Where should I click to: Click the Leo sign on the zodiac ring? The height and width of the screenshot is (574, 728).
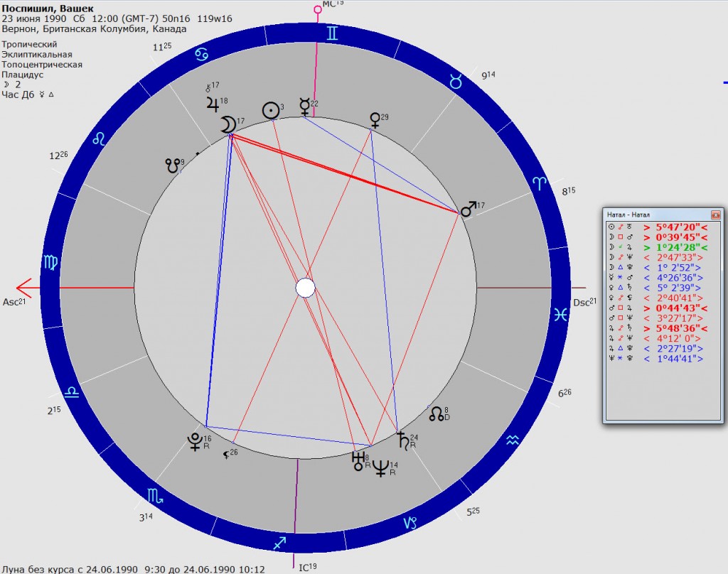(x=99, y=139)
